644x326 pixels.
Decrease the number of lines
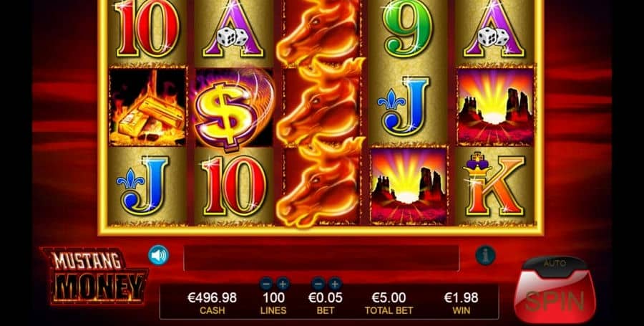click(x=267, y=284)
